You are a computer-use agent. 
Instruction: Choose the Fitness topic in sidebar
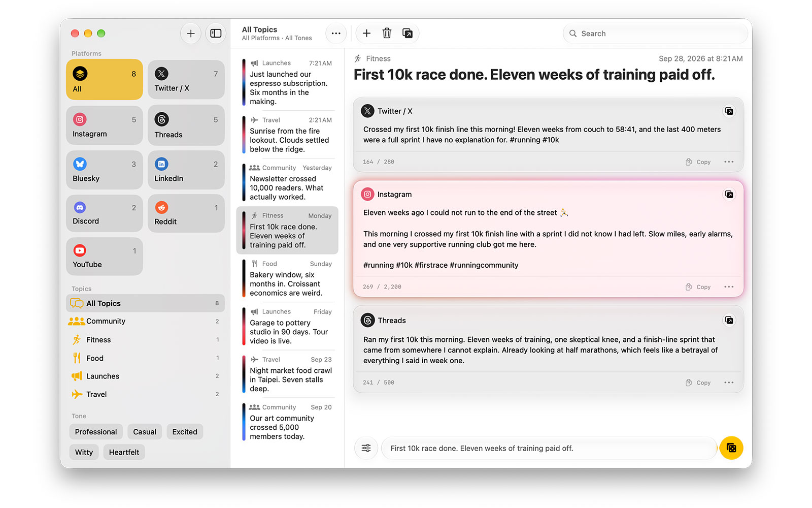click(x=145, y=340)
